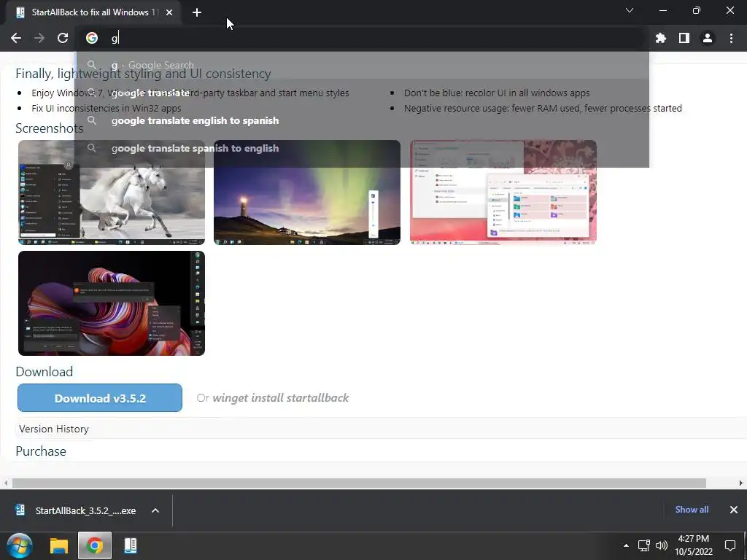
Task: Open the Extensions puzzle icon
Action: (661, 38)
